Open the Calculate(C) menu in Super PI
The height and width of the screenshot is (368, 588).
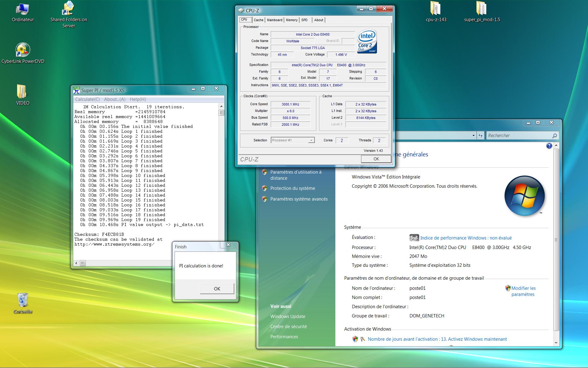[87, 99]
